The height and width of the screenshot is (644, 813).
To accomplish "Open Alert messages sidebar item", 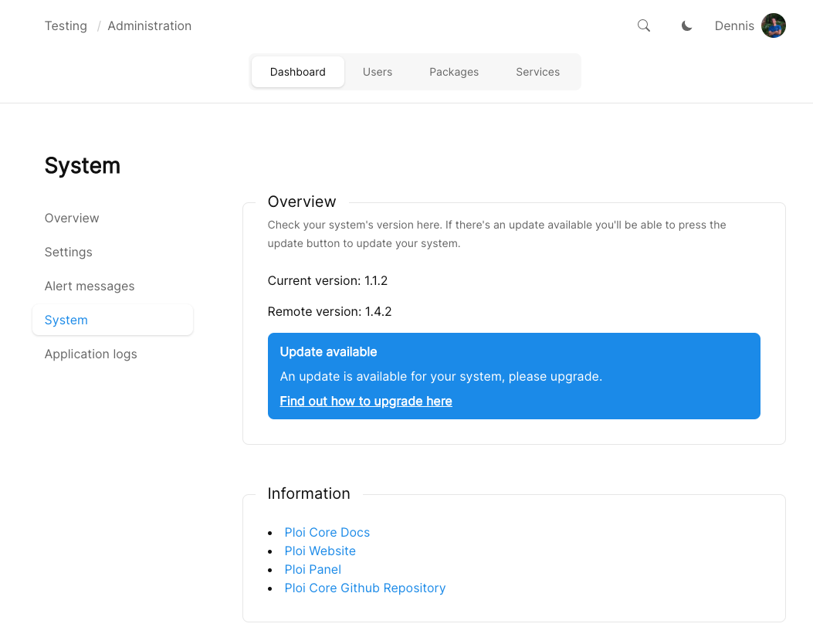I will (90, 286).
